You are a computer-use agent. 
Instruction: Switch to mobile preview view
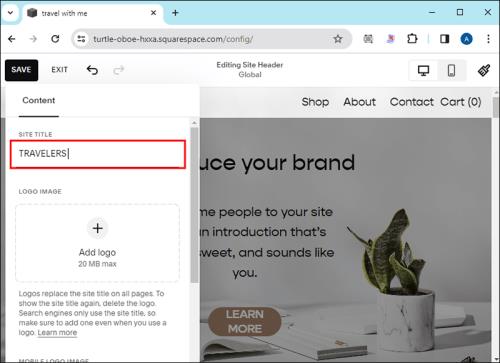(451, 70)
